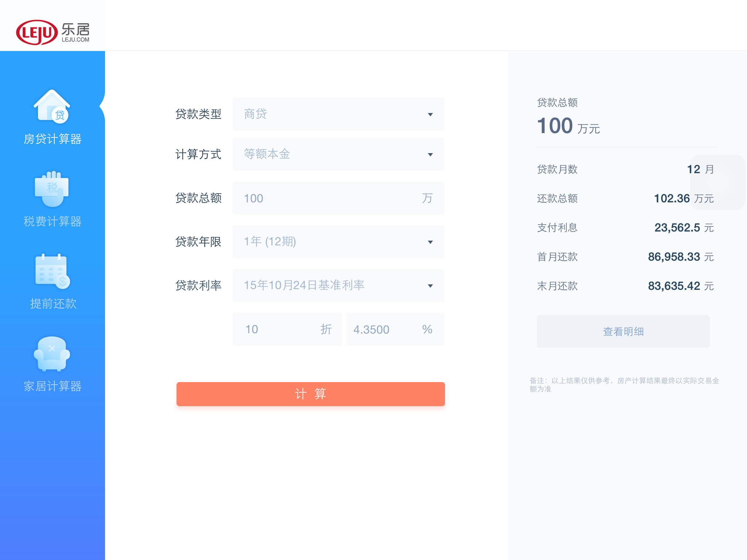Screen dimensions: 747x560
Task: Open the 贷款类型 dropdown showing 商贷
Action: [338, 114]
